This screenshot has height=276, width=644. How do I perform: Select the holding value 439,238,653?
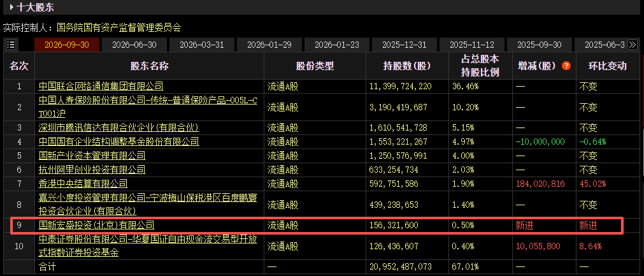[394, 205]
